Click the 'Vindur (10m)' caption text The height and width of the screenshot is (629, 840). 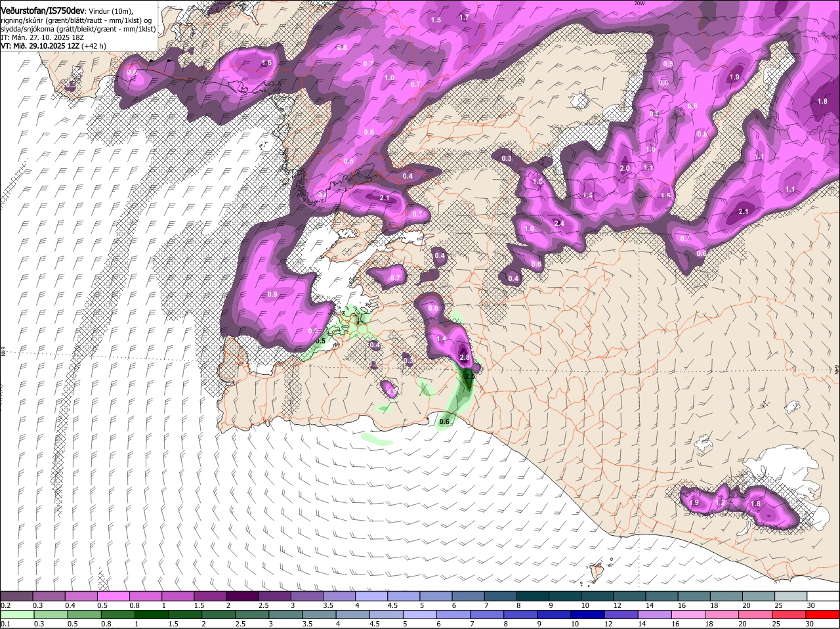(x=110, y=12)
